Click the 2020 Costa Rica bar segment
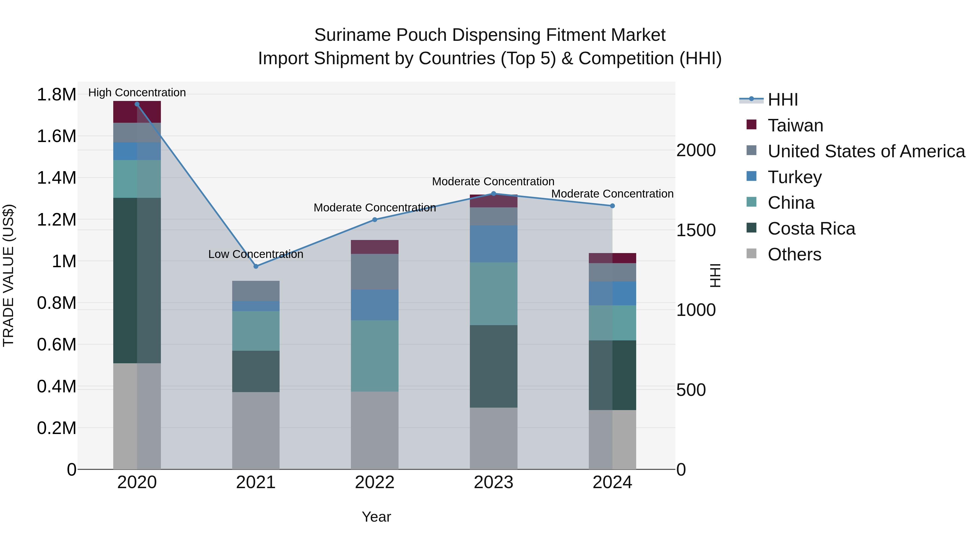The image size is (980, 551). click(137, 281)
